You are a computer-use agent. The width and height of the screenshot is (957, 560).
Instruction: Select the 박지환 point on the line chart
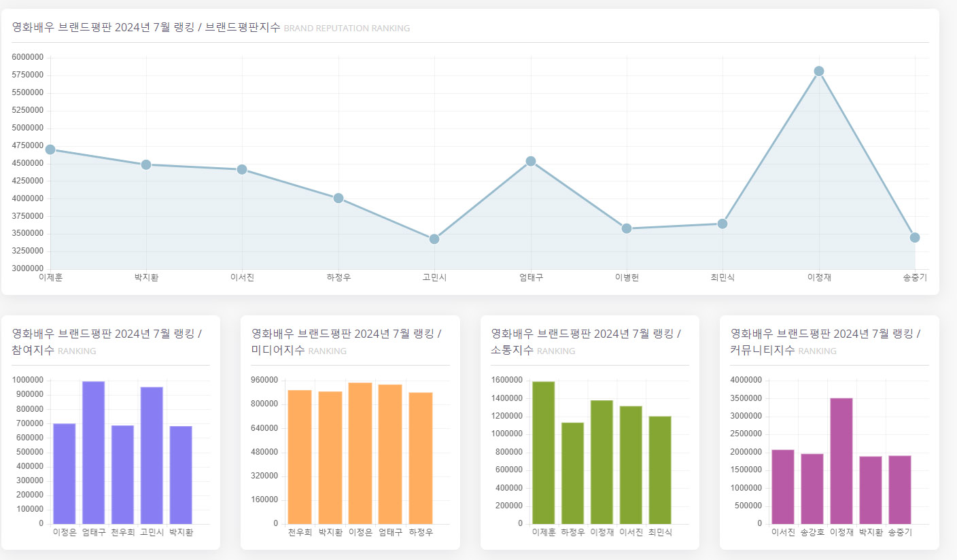[146, 165]
